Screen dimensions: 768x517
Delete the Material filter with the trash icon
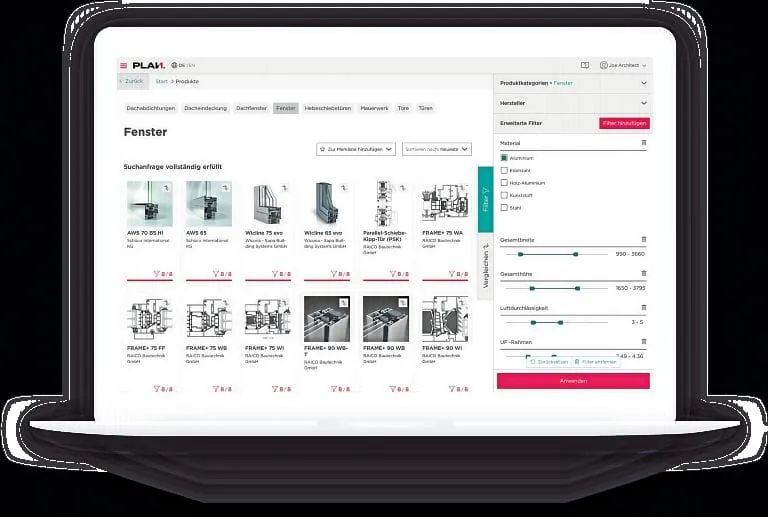[x=643, y=143]
